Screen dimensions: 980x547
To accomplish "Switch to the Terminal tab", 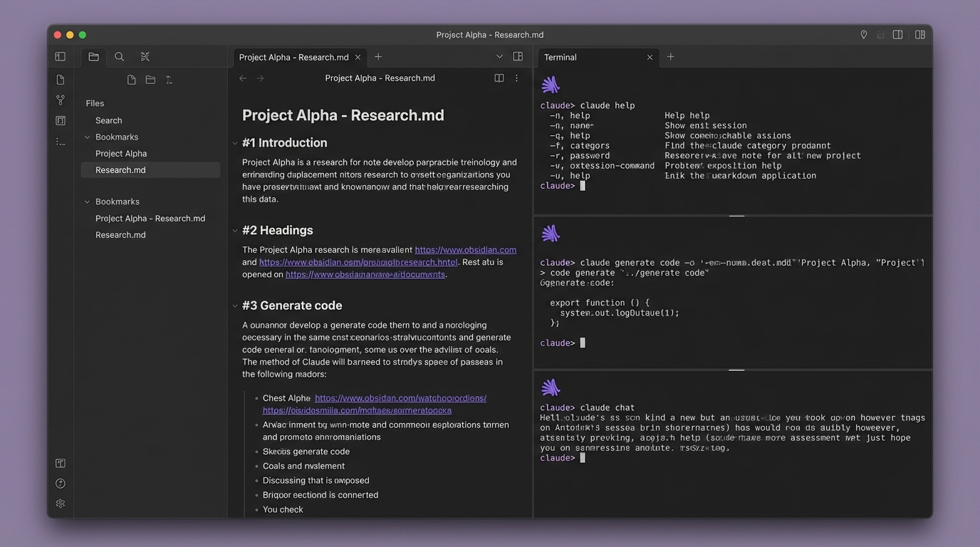I will tap(561, 58).
